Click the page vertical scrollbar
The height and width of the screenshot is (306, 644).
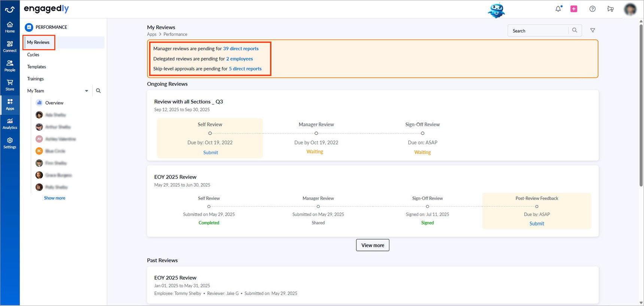coord(641,105)
